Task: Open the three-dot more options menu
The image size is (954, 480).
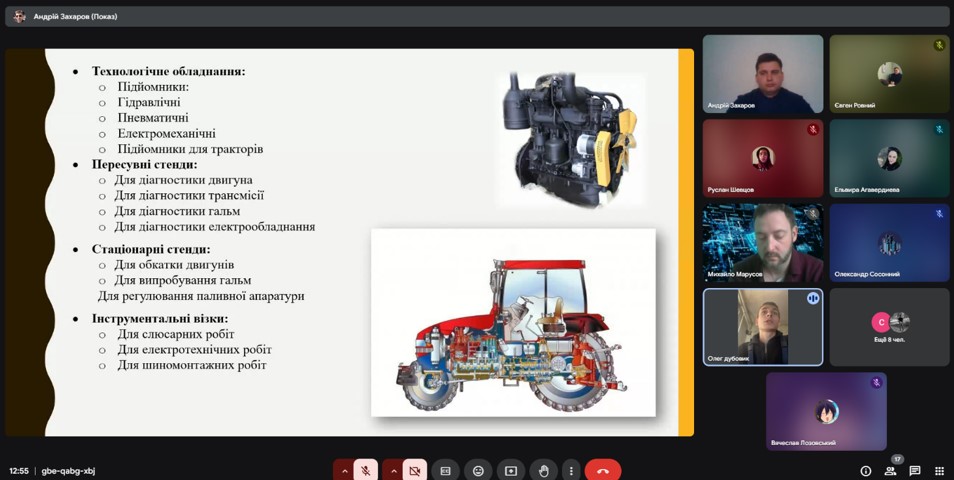Action: click(x=571, y=470)
